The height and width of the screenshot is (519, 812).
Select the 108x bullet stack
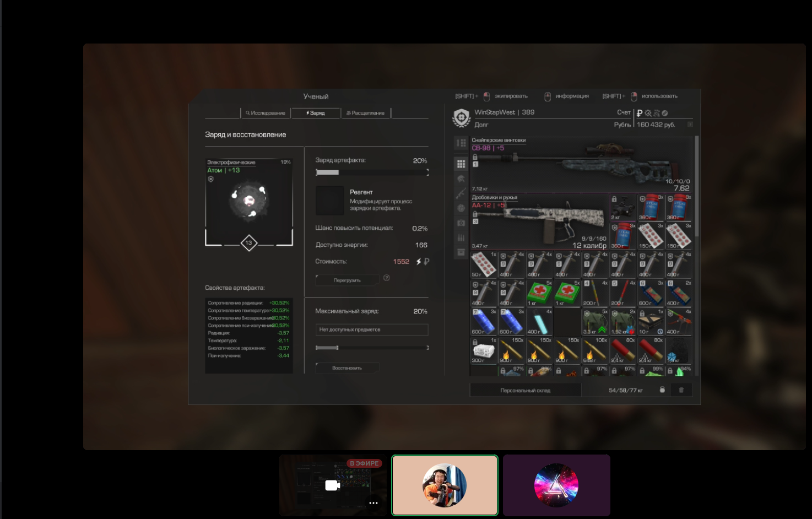[595, 350]
